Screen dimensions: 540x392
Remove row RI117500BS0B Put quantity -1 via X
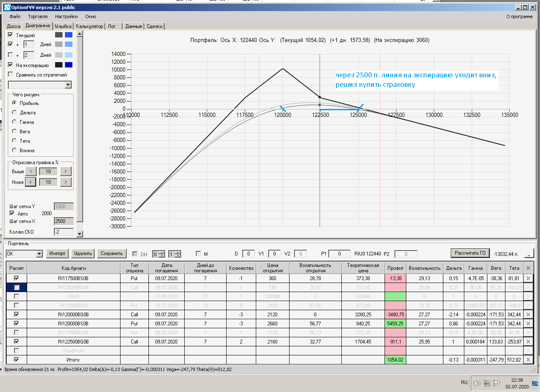pyautogui.click(x=528, y=278)
